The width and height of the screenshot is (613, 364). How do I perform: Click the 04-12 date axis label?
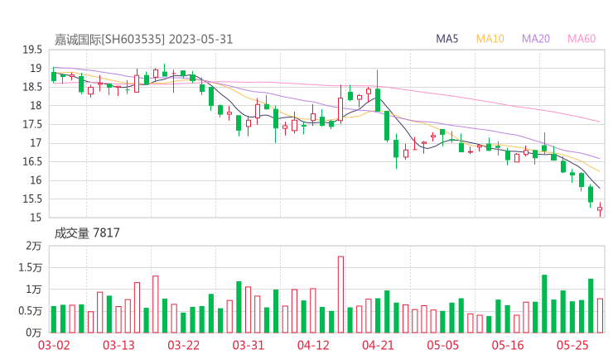[x=313, y=345]
